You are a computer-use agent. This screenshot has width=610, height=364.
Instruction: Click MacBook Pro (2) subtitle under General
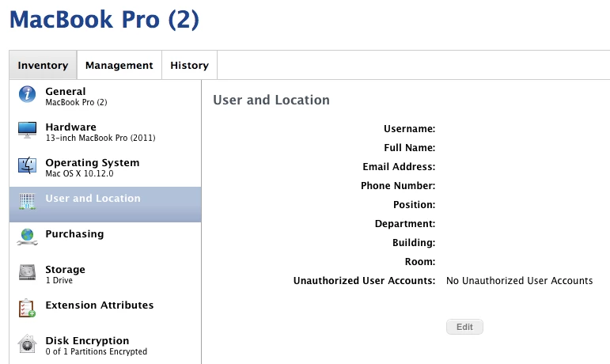click(76, 102)
